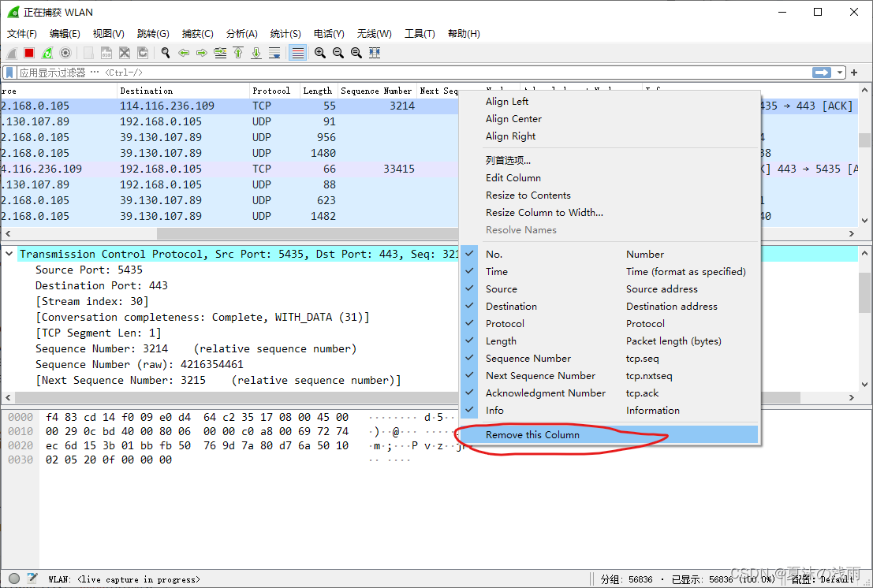Select the Source Port: 5435 detail line
The height and width of the screenshot is (588, 873).
pos(89,270)
